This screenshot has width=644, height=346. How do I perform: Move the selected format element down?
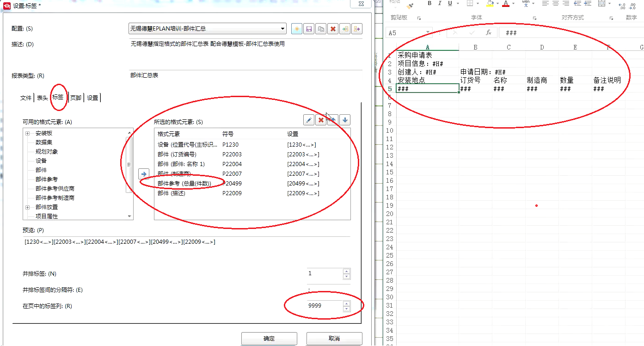[x=345, y=120]
